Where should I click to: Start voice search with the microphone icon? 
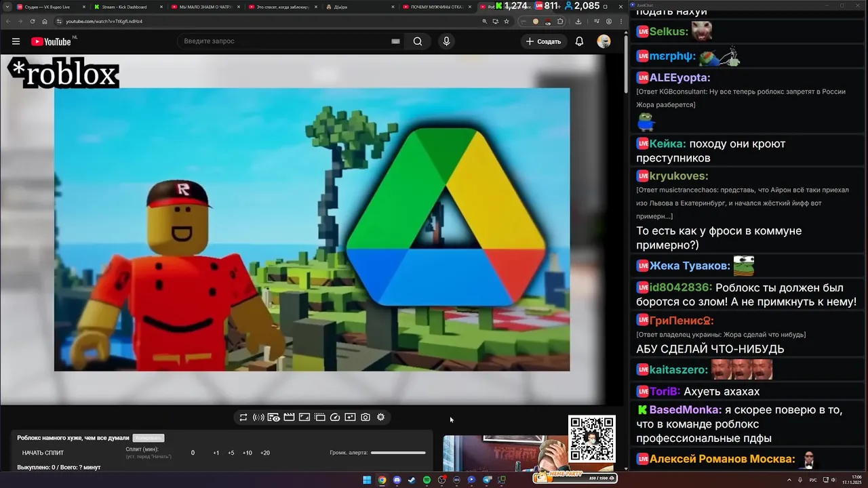tap(446, 41)
